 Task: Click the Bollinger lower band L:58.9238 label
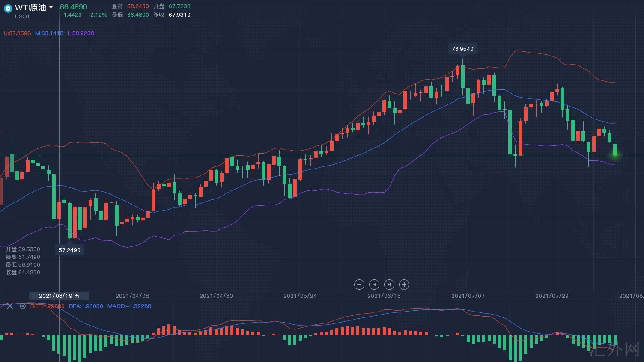click(x=80, y=33)
